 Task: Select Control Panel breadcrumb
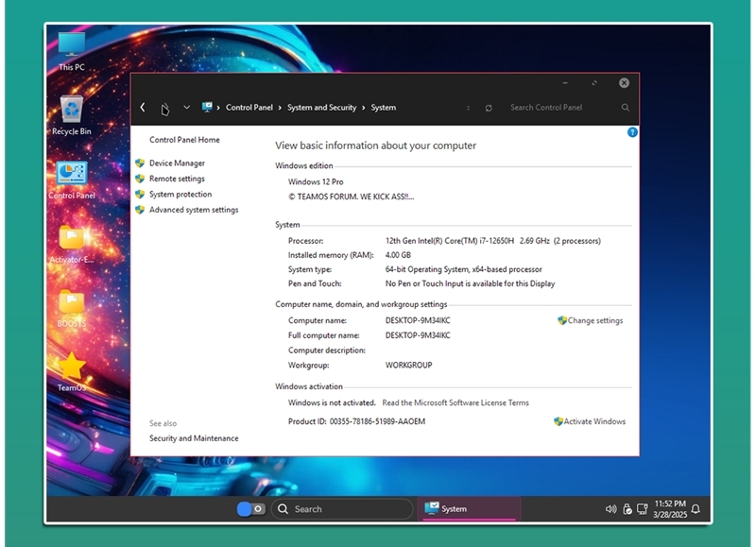click(249, 108)
